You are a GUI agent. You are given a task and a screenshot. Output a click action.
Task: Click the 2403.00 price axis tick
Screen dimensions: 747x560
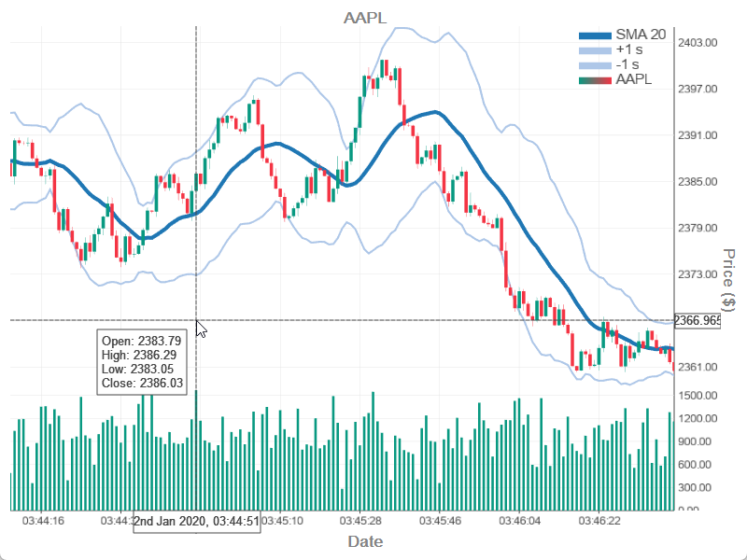click(698, 43)
